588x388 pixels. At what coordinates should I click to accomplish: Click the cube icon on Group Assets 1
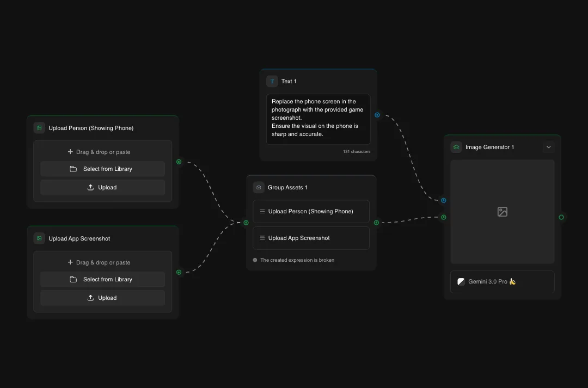258,187
